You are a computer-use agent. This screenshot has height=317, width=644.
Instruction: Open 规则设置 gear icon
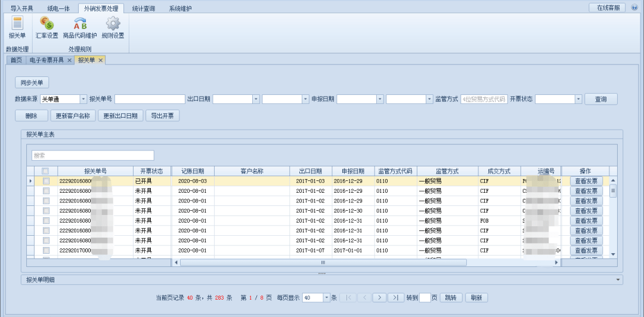[x=113, y=27]
